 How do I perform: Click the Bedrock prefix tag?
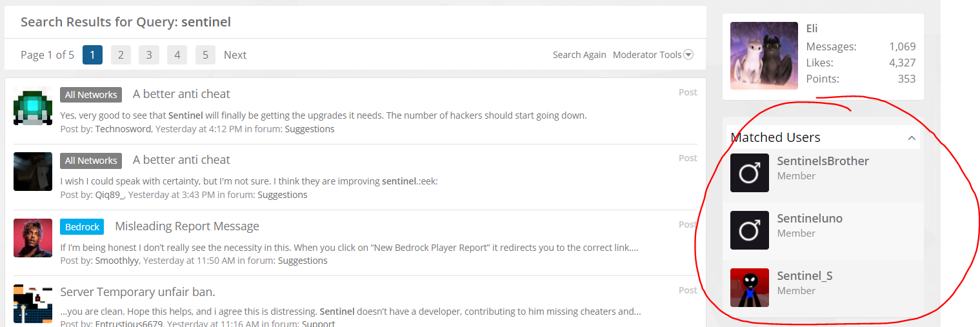point(82,226)
